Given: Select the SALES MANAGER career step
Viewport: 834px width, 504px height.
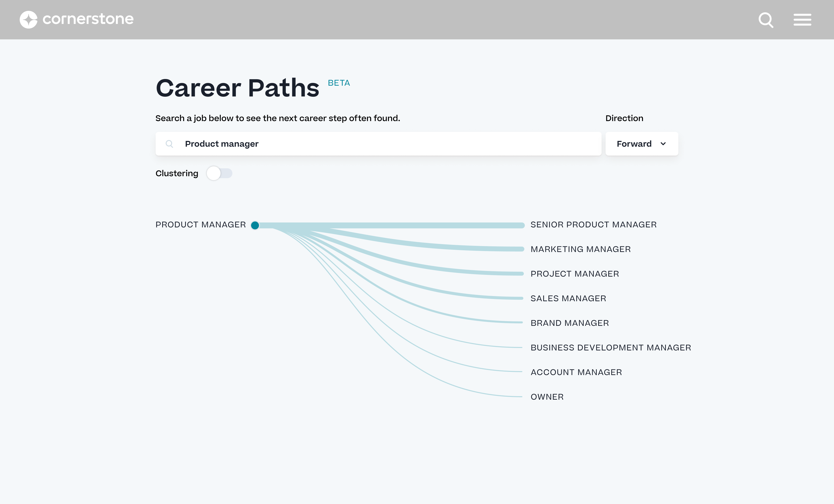Looking at the screenshot, I should (x=568, y=299).
